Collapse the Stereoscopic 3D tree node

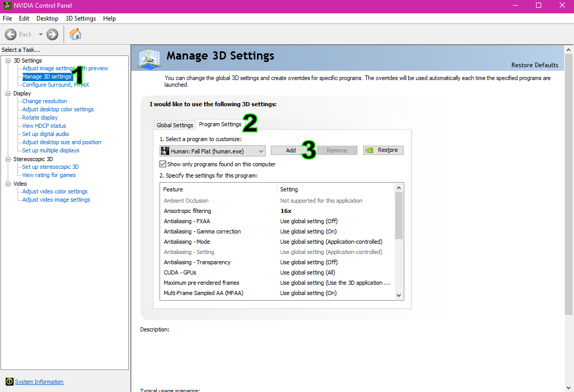[8, 159]
